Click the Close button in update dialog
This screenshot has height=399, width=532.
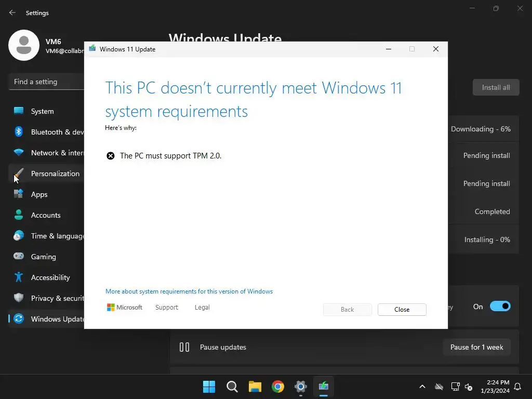tap(402, 310)
